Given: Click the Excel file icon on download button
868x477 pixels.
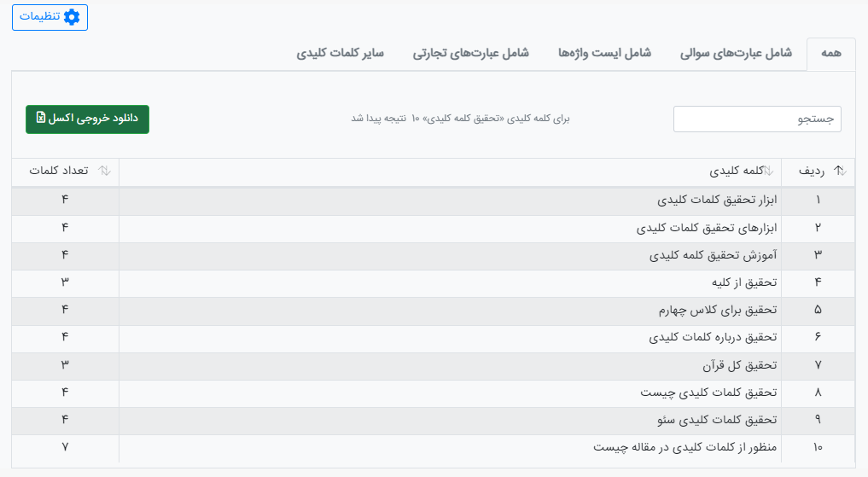Looking at the screenshot, I should point(41,117).
